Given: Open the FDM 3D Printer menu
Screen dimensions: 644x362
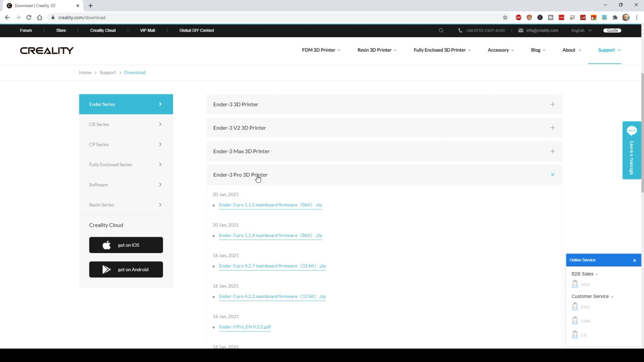Looking at the screenshot, I should pyautogui.click(x=321, y=50).
